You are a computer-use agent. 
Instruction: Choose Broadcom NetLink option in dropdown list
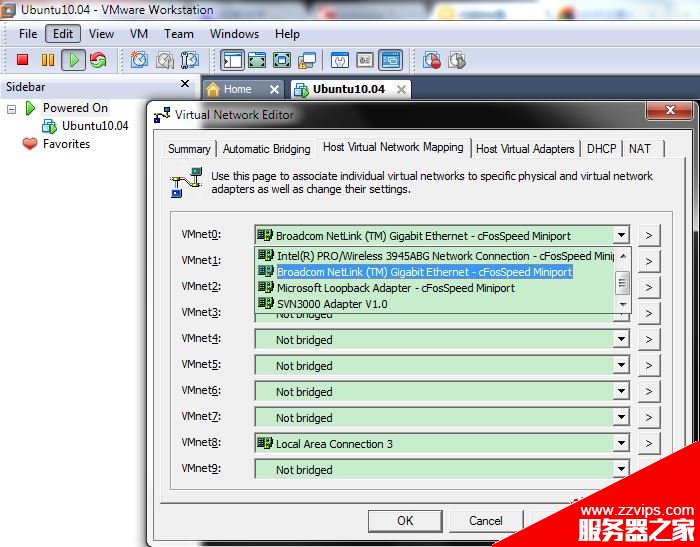pyautogui.click(x=435, y=272)
